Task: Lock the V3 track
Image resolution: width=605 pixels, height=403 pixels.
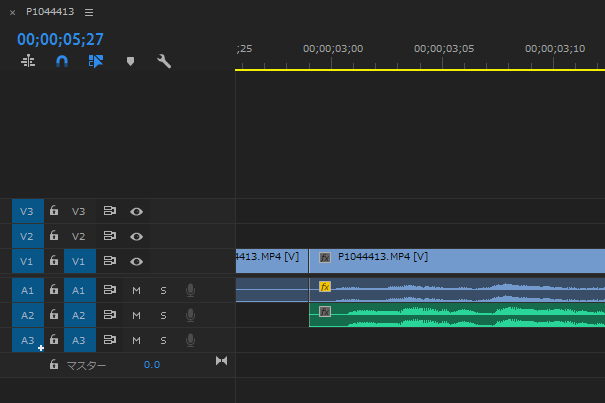Action: coord(54,210)
